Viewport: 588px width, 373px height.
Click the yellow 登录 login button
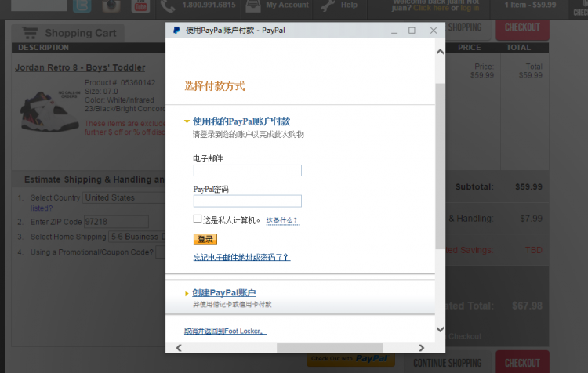(205, 239)
